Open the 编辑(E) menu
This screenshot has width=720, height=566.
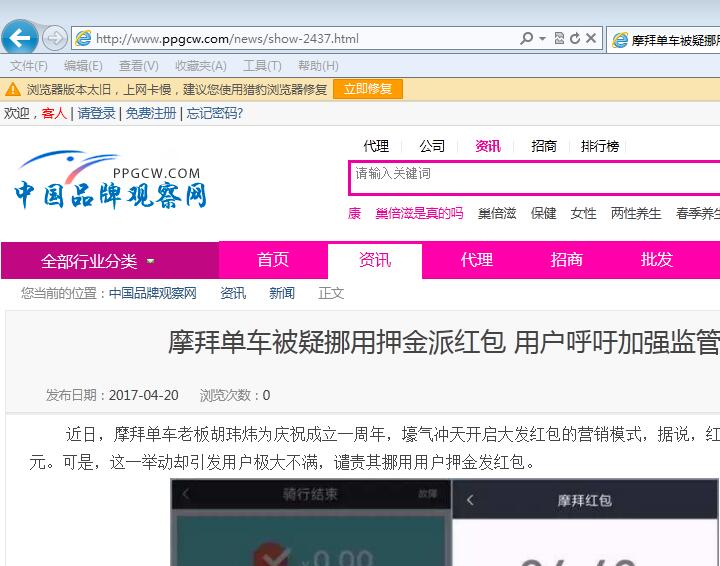(83, 66)
